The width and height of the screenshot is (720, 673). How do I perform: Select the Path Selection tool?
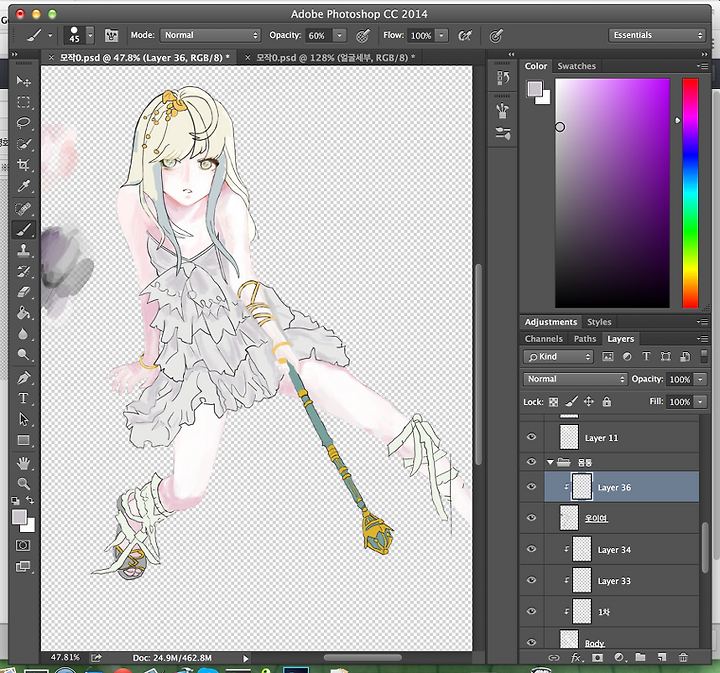coord(23,419)
